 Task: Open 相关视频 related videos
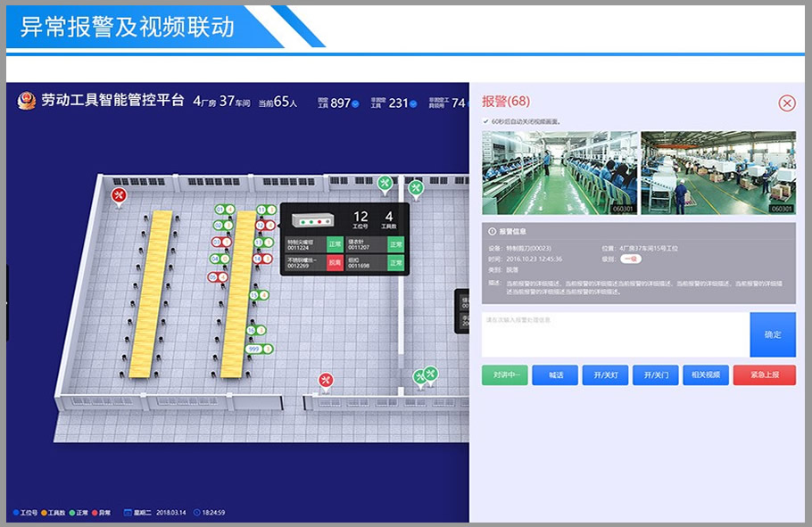[706, 375]
